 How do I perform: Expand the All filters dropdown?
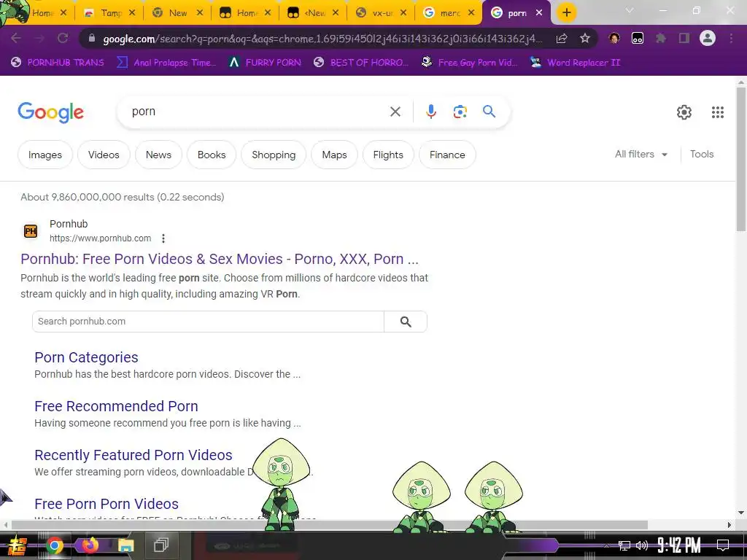tap(640, 155)
